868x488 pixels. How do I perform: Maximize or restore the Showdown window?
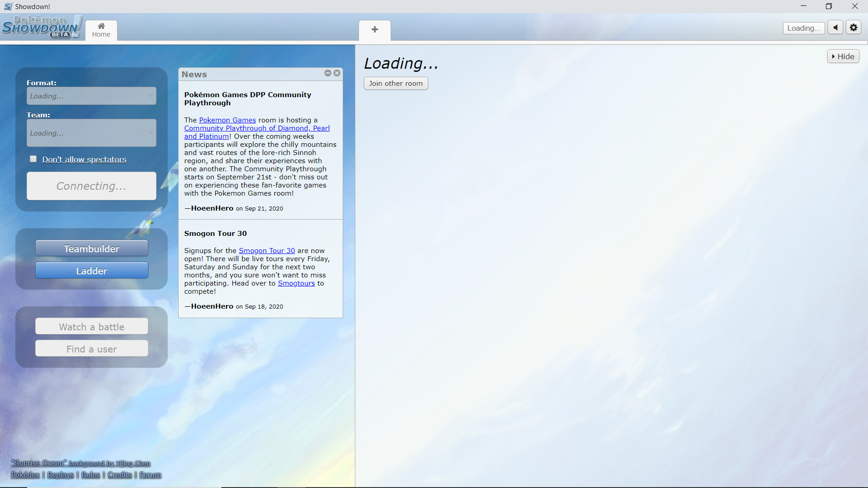click(x=829, y=6)
